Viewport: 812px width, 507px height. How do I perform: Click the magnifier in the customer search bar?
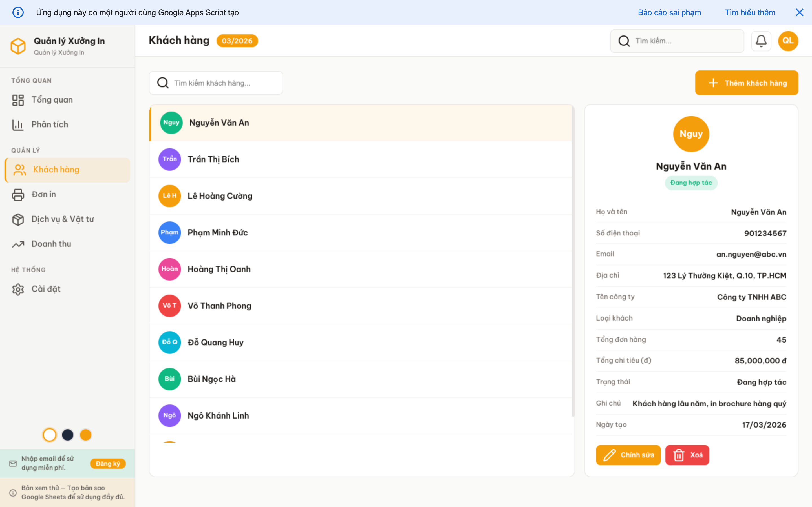(162, 83)
